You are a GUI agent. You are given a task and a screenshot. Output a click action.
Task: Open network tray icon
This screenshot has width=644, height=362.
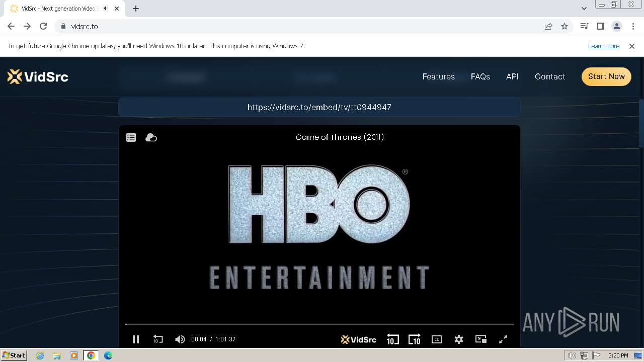point(584,355)
